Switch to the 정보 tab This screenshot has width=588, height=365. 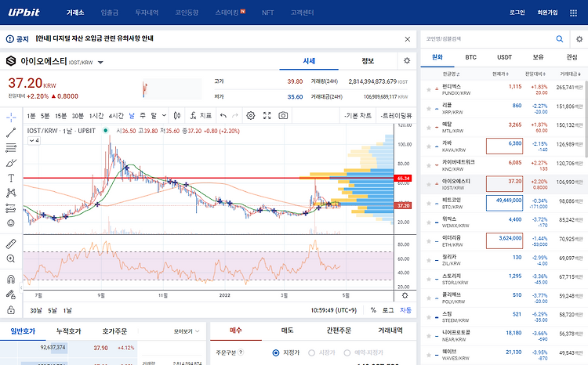pos(368,61)
